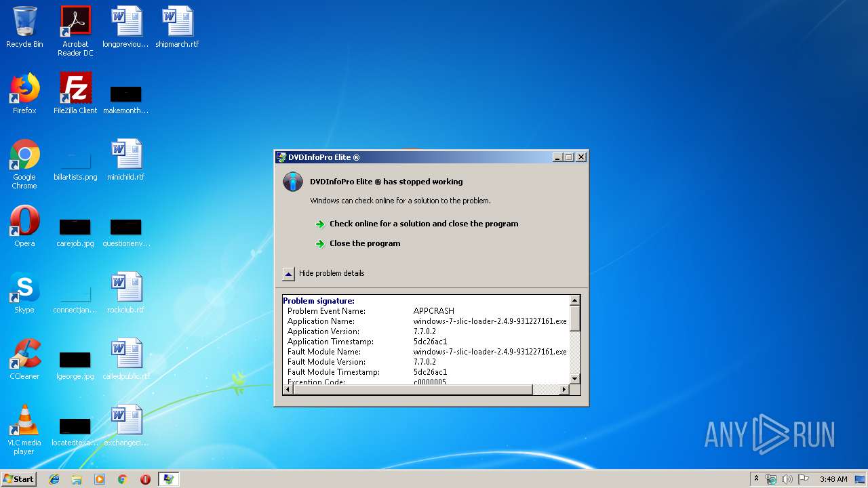Collapse details with Hide problem details arrow
This screenshot has width=868, height=488.
pyautogui.click(x=288, y=274)
